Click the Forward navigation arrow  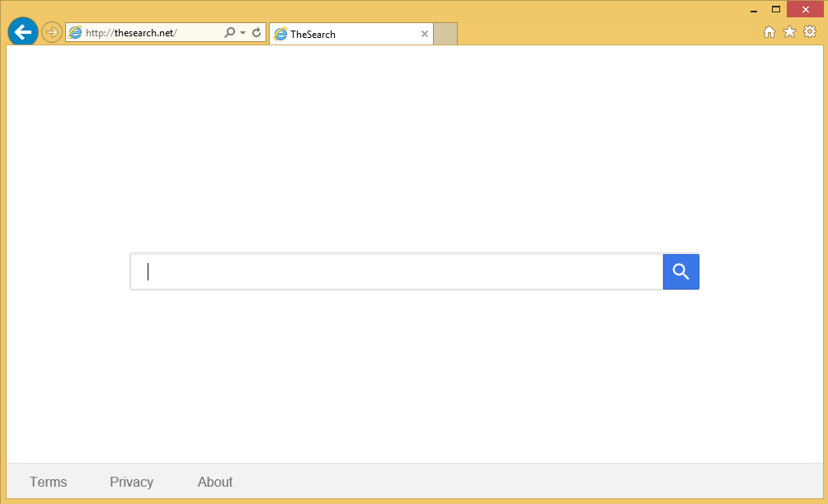click(51, 32)
